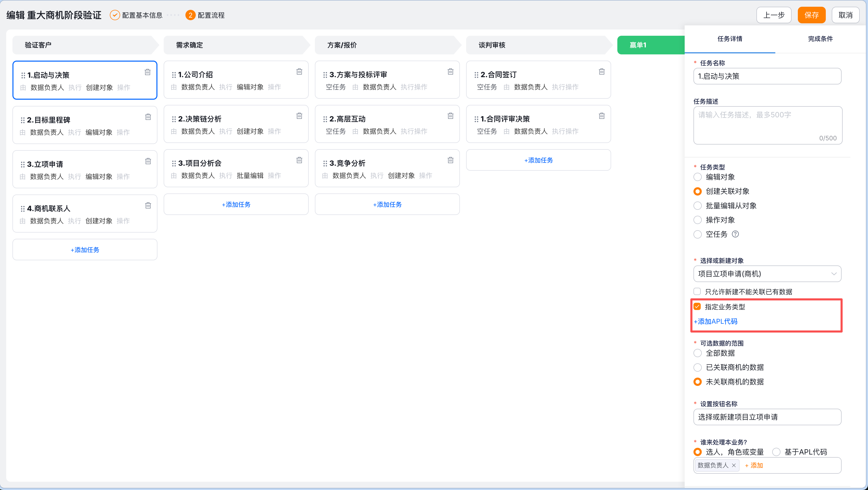
Task: Focus the 任务描述 text area
Action: [x=767, y=125]
